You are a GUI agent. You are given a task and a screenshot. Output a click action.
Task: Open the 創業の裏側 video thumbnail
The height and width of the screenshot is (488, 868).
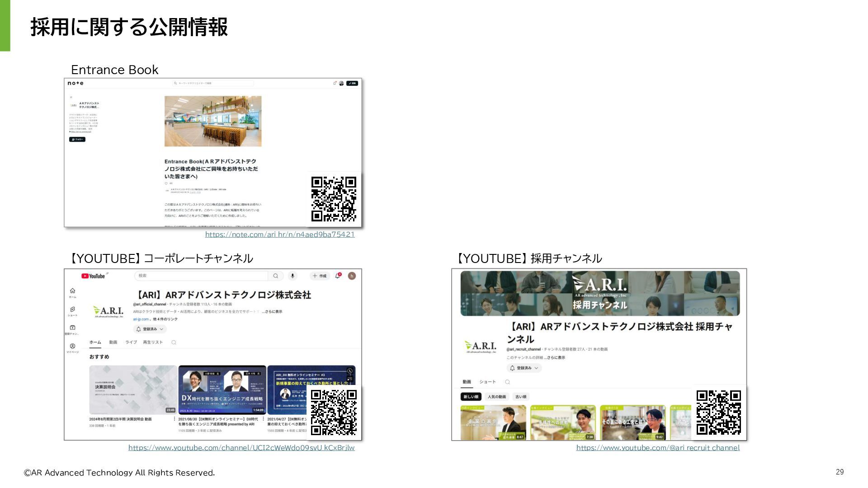493,423
